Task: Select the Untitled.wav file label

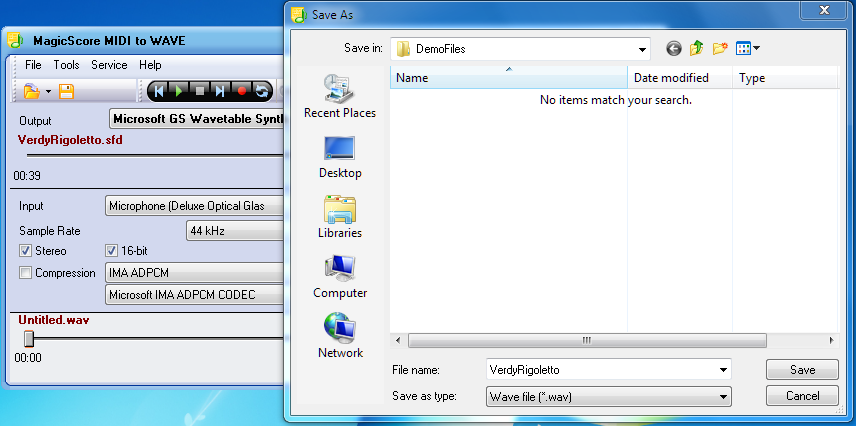Action: tap(54, 320)
